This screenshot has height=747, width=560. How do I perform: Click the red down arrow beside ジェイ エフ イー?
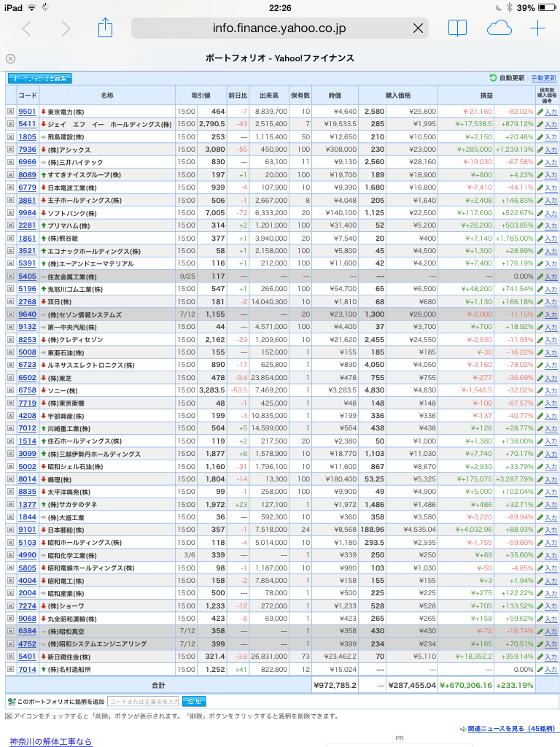43,124
